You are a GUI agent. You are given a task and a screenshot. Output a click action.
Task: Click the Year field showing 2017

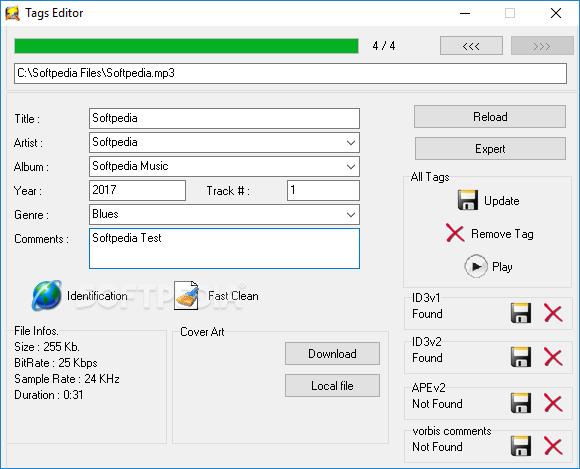tap(137, 190)
